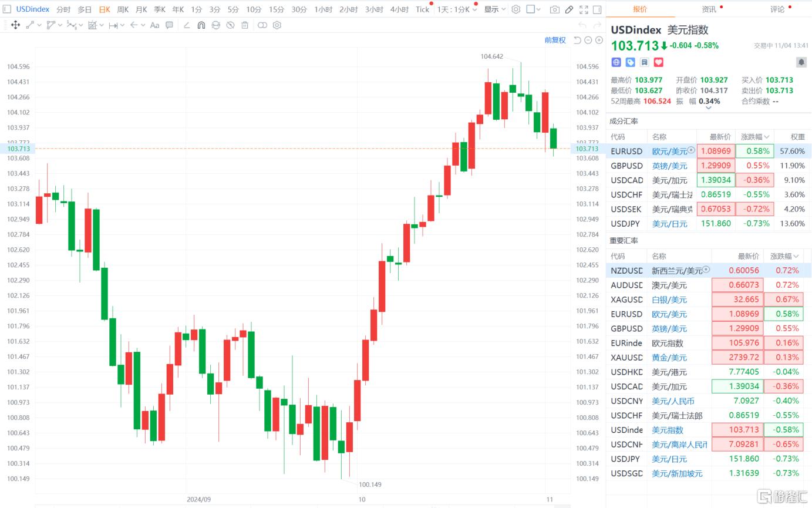Switch to the 周K weekly chart

123,9
